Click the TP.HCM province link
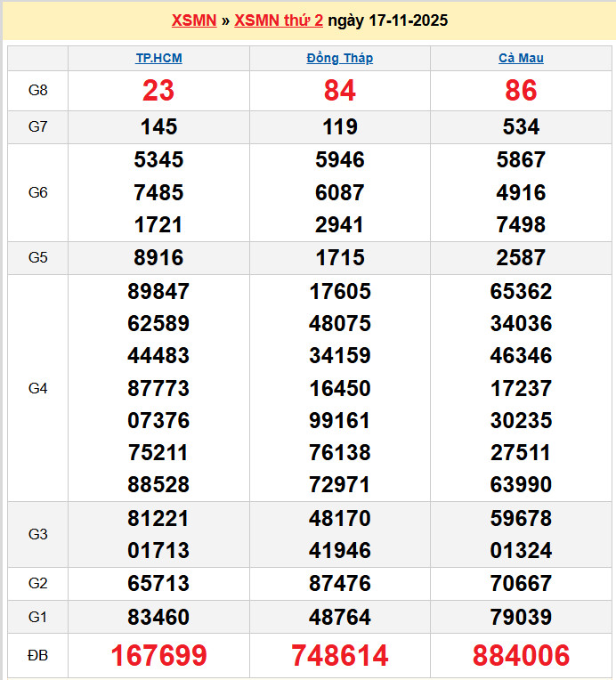This screenshot has height=680, width=616. click(x=158, y=59)
